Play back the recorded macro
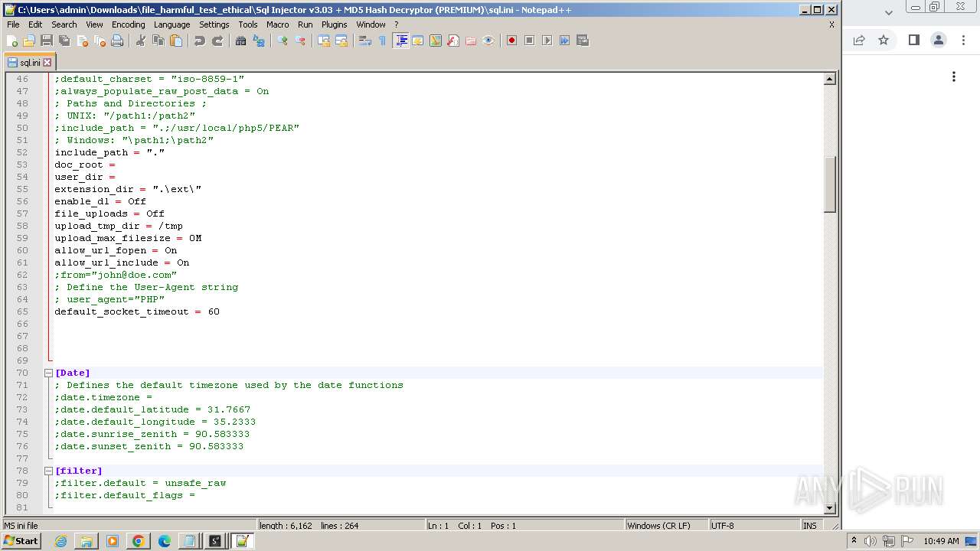Screen dimensions: 980x551 pyautogui.click(x=547, y=41)
